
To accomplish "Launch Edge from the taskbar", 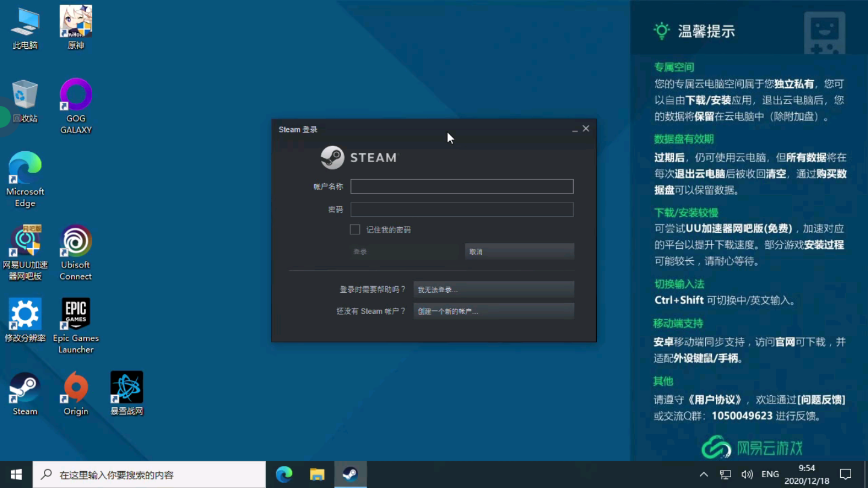I will (x=284, y=474).
